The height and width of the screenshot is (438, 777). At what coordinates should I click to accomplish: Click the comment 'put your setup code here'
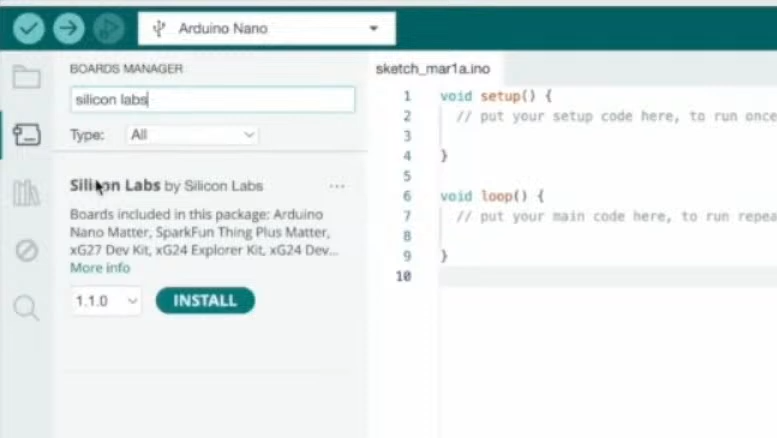point(616,116)
